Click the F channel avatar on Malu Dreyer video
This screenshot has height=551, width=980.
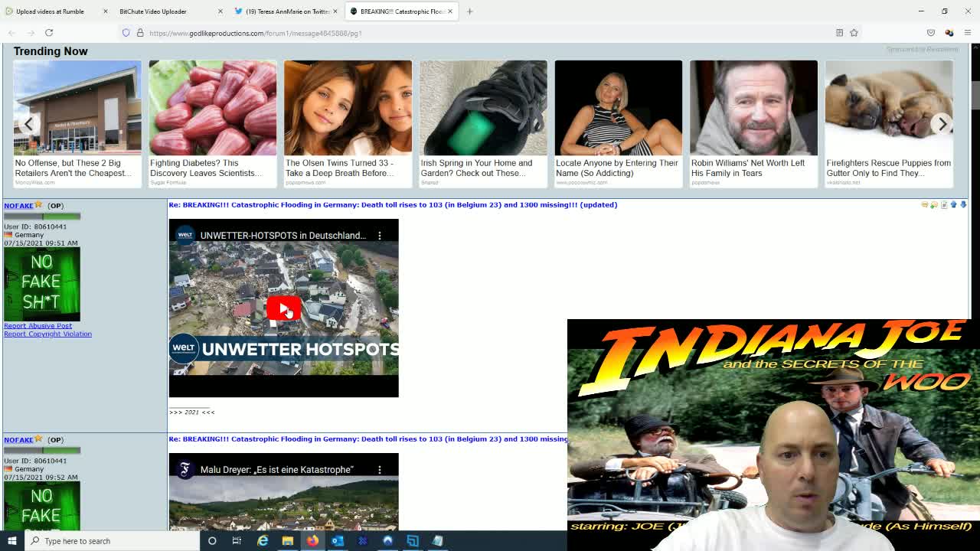(185, 470)
